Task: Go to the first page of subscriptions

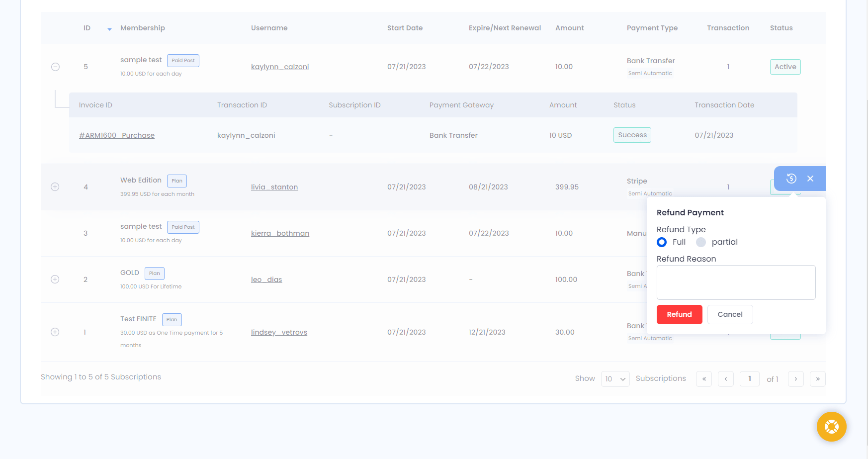Action: 703,379
